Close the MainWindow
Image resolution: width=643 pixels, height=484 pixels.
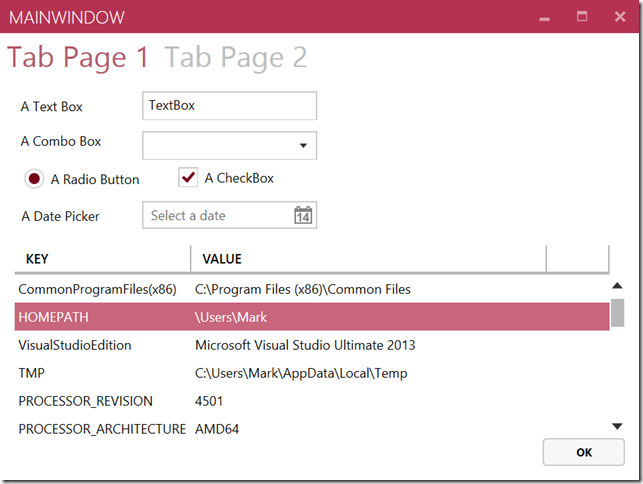[x=619, y=17]
